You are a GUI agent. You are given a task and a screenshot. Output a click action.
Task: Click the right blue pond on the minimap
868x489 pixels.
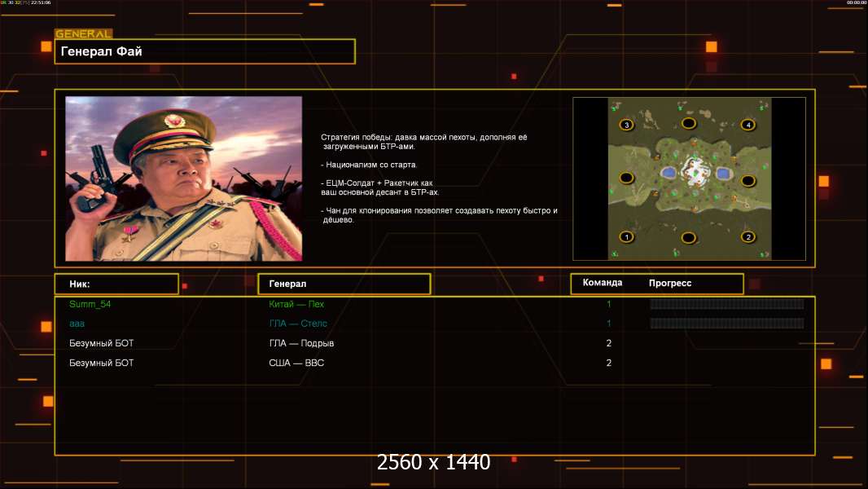tap(724, 174)
